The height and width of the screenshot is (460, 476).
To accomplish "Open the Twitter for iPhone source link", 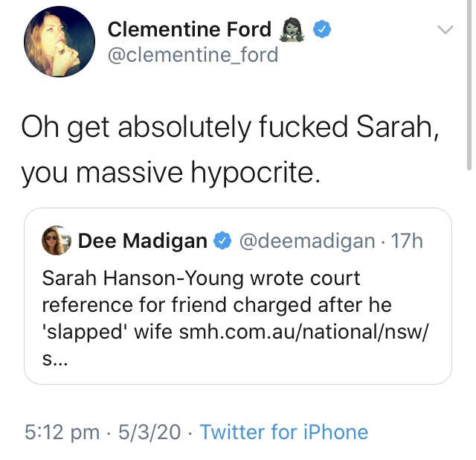I will pos(284,432).
